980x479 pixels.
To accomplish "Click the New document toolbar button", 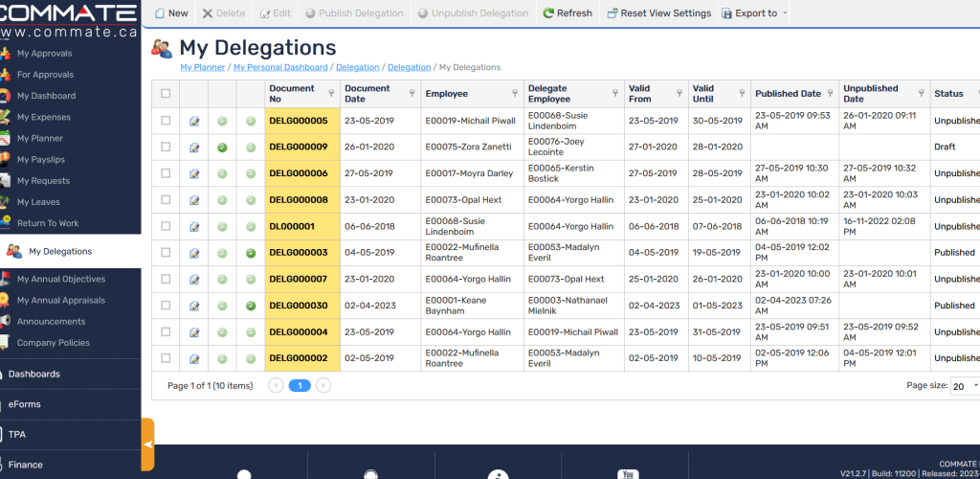I will click(170, 13).
